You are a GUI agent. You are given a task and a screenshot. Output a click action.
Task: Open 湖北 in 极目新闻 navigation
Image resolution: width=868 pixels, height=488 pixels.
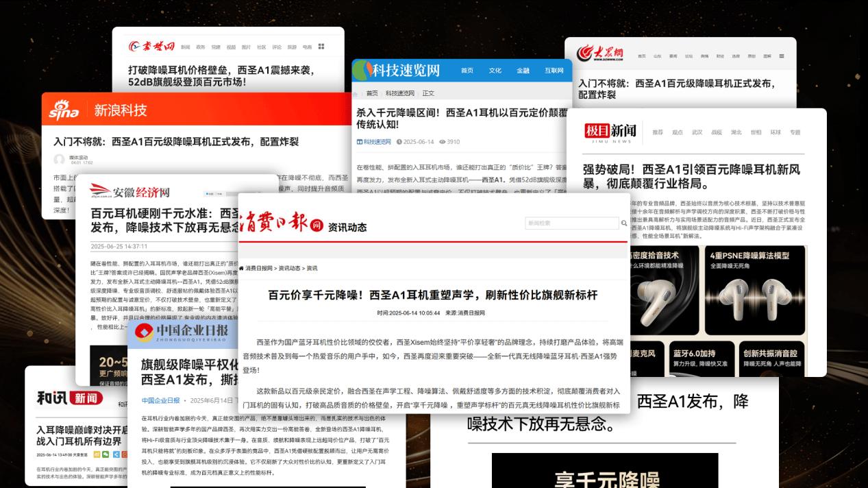tap(736, 132)
